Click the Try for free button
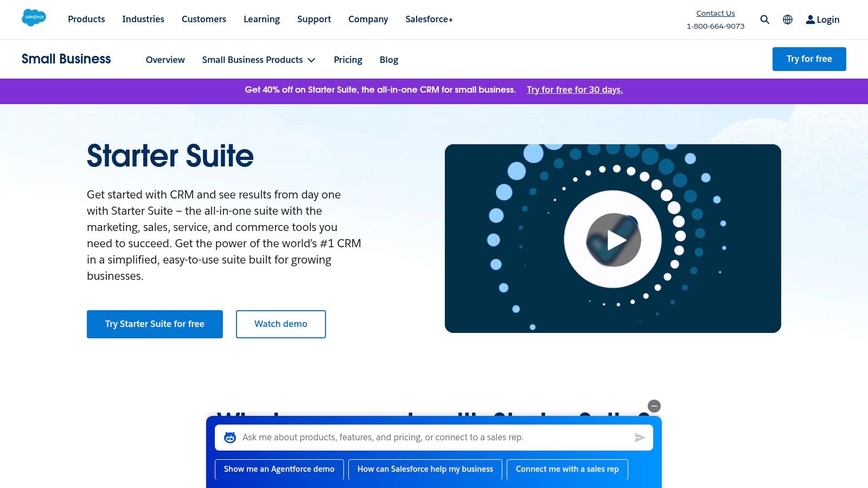This screenshot has height=488, width=868. click(x=809, y=59)
